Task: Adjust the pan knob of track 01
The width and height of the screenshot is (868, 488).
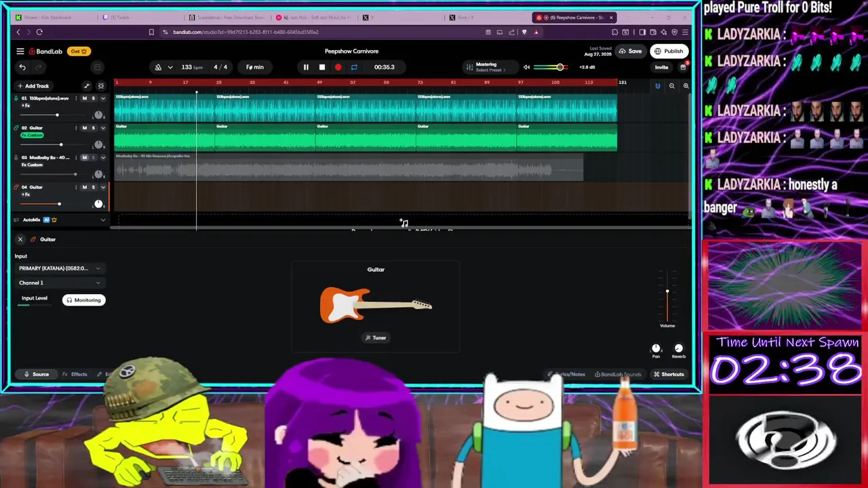Action: [98, 115]
